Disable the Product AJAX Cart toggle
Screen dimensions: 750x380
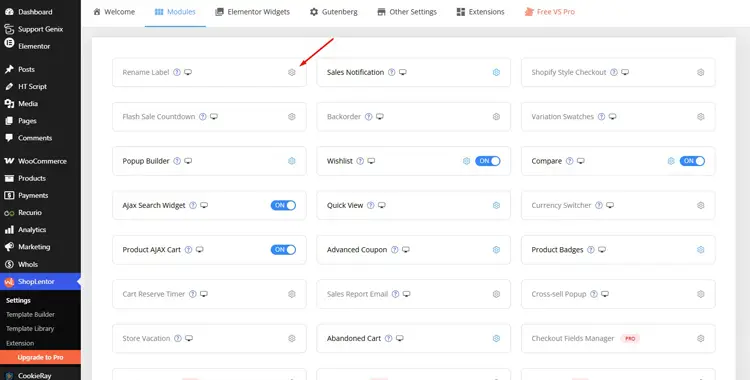(x=283, y=250)
